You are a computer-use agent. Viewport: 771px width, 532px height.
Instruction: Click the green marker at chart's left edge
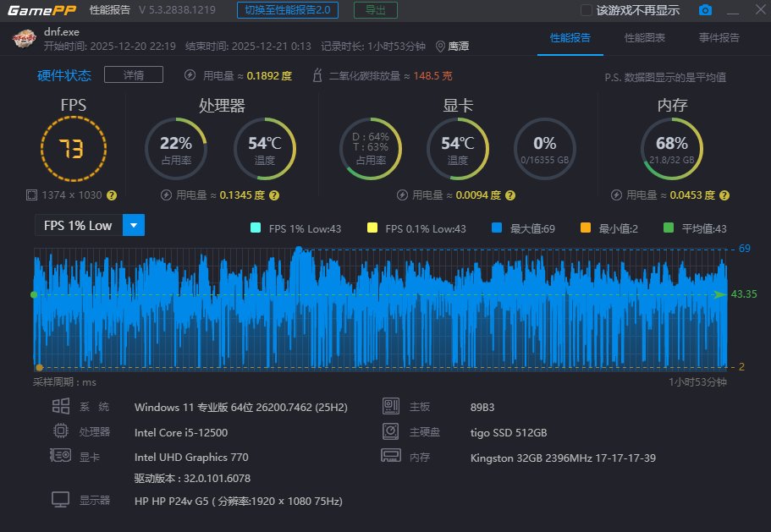tap(34, 295)
